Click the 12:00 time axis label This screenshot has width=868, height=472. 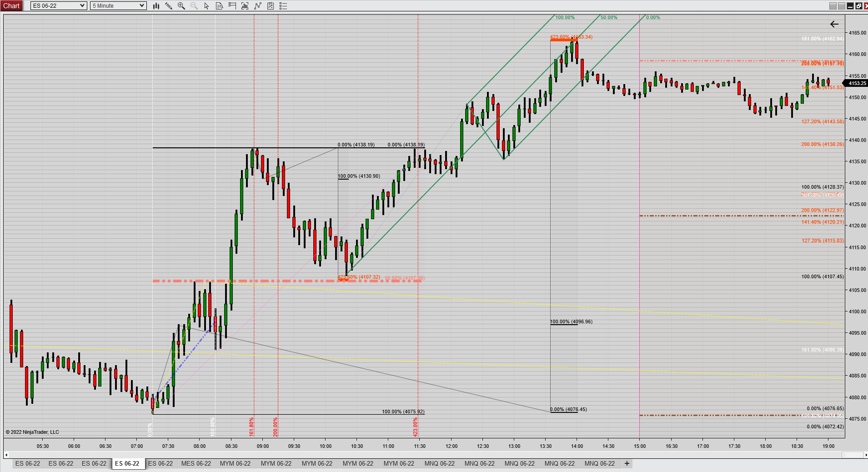tap(452, 446)
